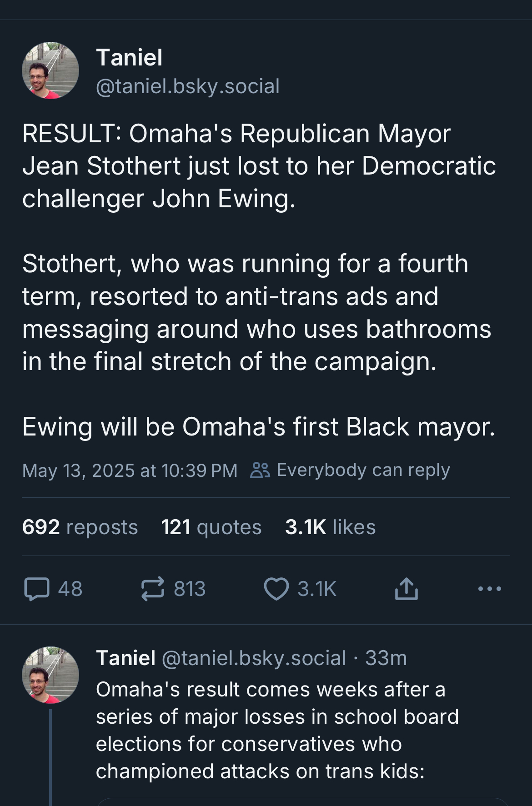Tap the 33m reply timestamp
The image size is (532, 806).
(x=386, y=658)
